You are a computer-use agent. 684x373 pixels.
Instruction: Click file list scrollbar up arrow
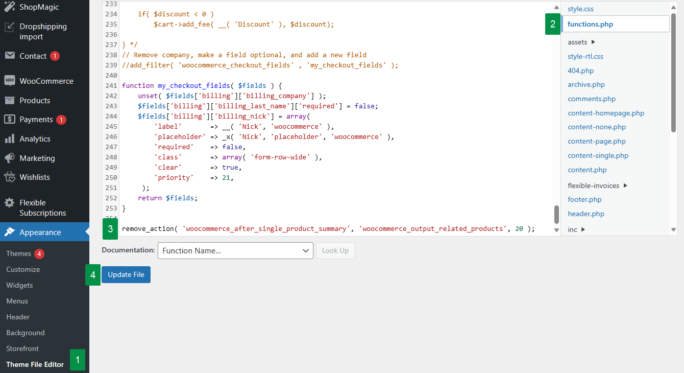pyautogui.click(x=673, y=7)
